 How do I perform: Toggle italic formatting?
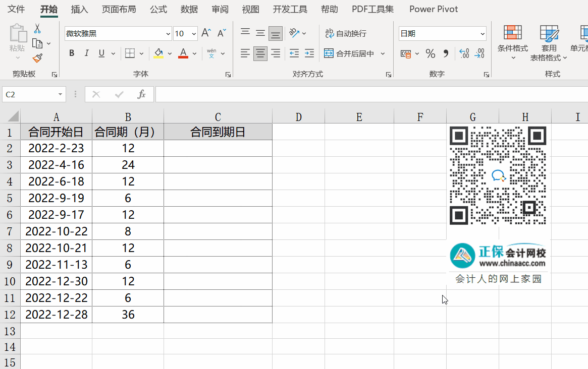(x=86, y=52)
